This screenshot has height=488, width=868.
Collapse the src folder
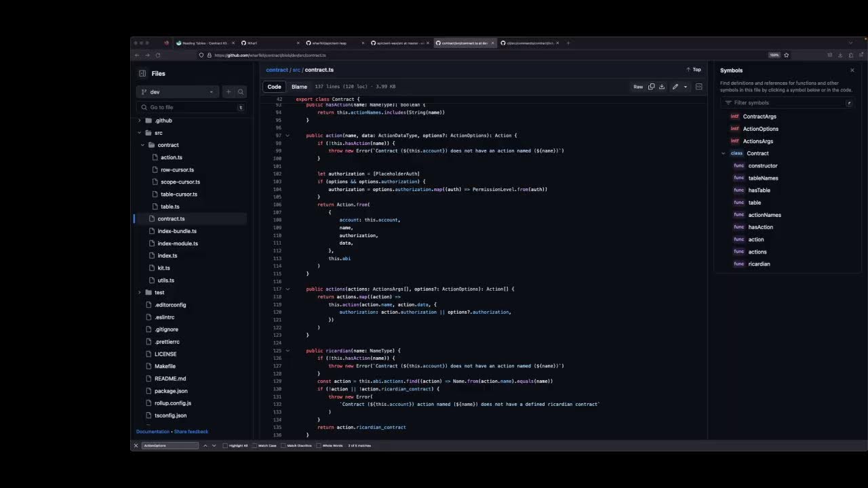pos(140,133)
